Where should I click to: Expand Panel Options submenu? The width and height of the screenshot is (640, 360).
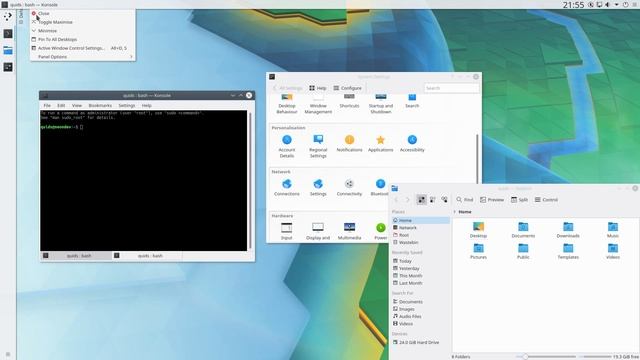point(82,57)
